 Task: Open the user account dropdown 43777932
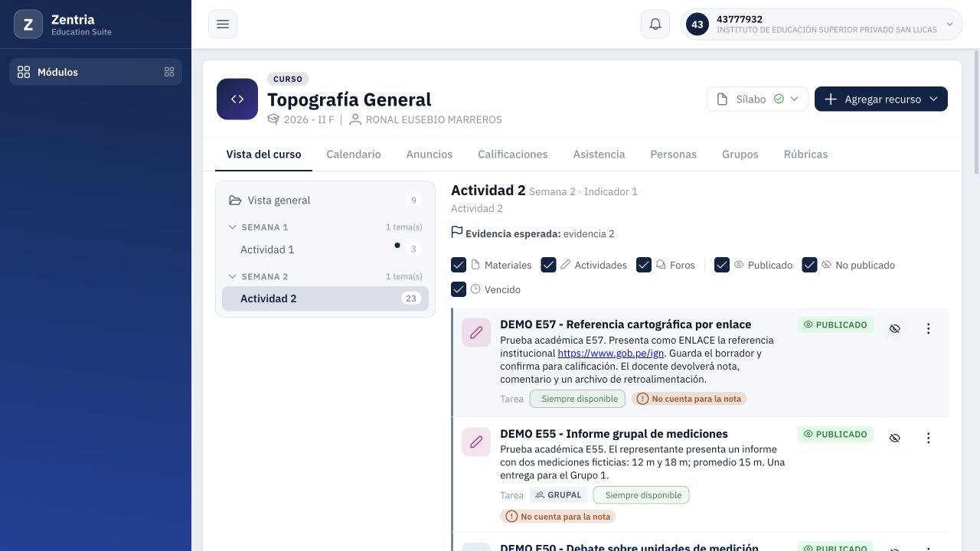[x=822, y=24]
